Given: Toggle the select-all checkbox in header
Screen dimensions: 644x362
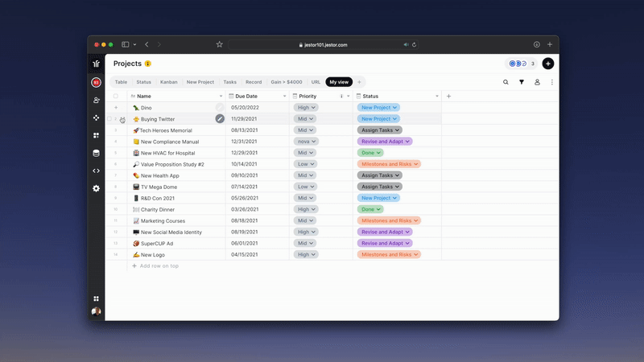Looking at the screenshot, I should click(116, 96).
